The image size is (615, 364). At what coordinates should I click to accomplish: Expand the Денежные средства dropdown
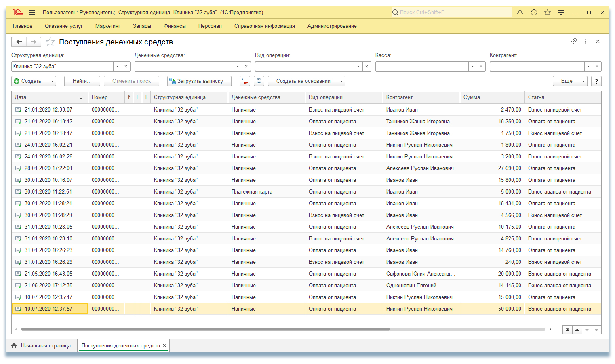click(x=238, y=66)
